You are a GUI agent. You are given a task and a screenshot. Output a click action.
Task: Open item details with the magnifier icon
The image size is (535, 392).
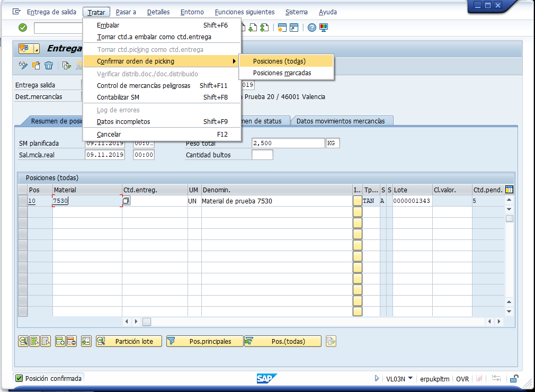[x=23, y=341]
